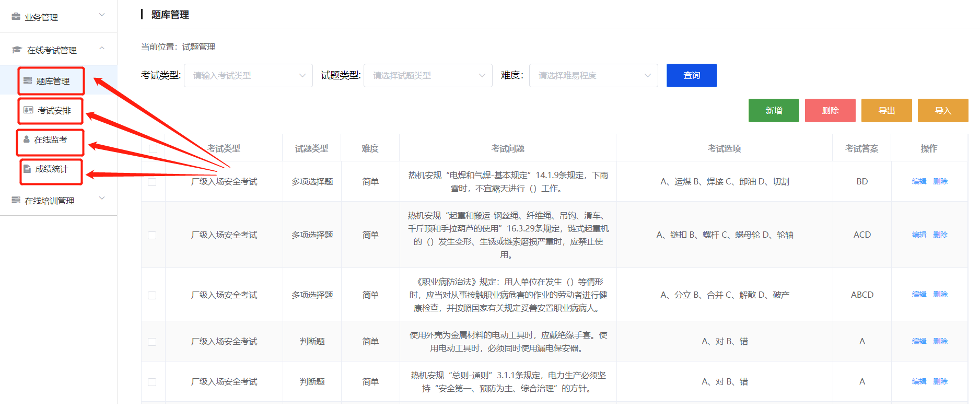Image resolution: width=980 pixels, height=408 pixels.
Task: Click the 在线监考 person icon
Action: (27, 139)
